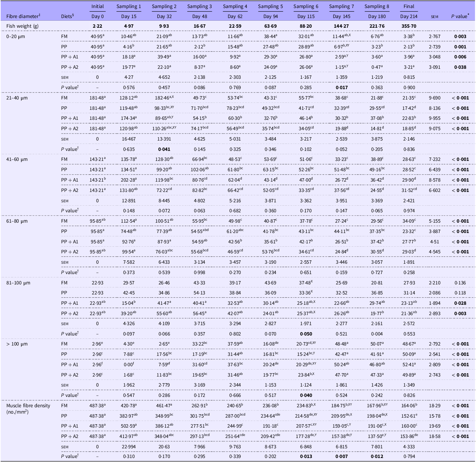Click the Sampling 1 column header

(129, 6)
